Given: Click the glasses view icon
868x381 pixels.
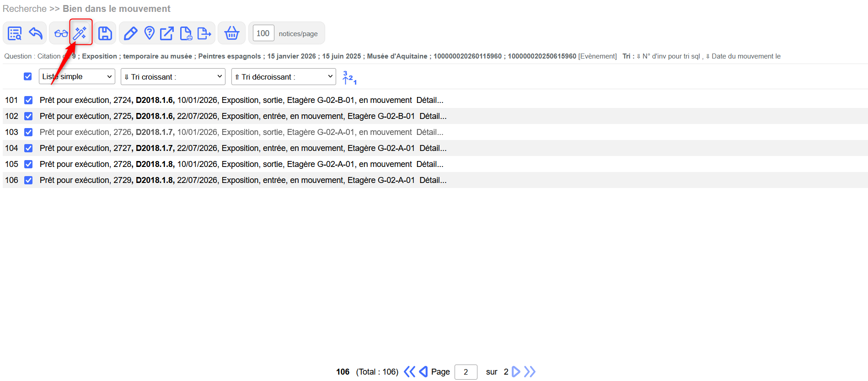Looking at the screenshot, I should [61, 33].
